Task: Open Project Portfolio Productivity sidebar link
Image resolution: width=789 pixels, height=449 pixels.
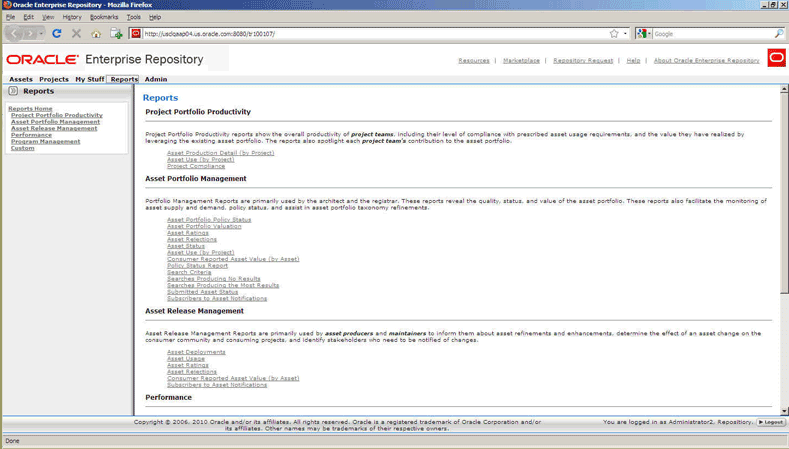Action: (57, 115)
